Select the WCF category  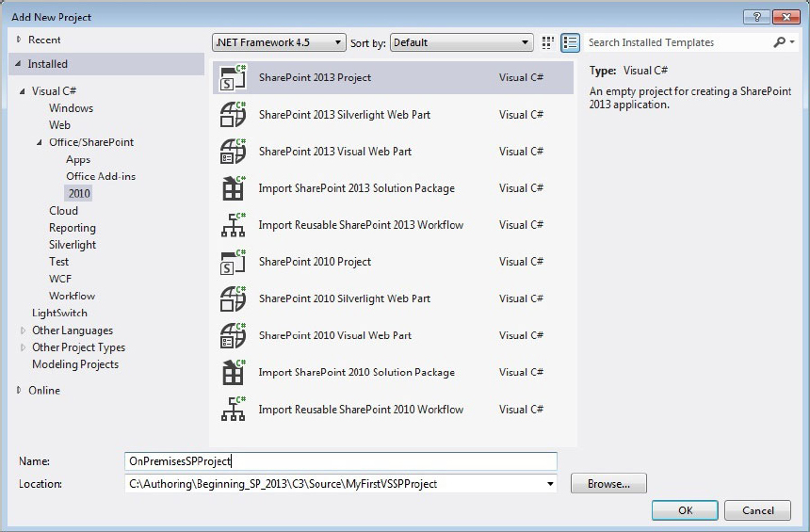pyautogui.click(x=60, y=279)
